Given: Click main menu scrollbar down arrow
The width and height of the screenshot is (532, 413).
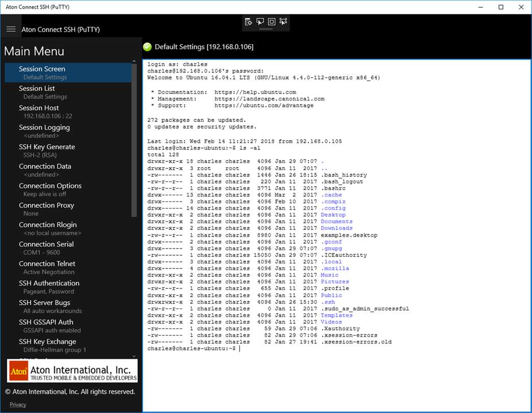Looking at the screenshot, I should click(x=134, y=356).
